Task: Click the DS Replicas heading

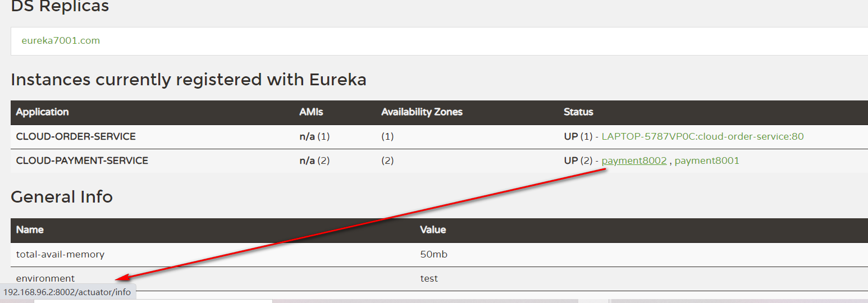Action: click(x=60, y=7)
